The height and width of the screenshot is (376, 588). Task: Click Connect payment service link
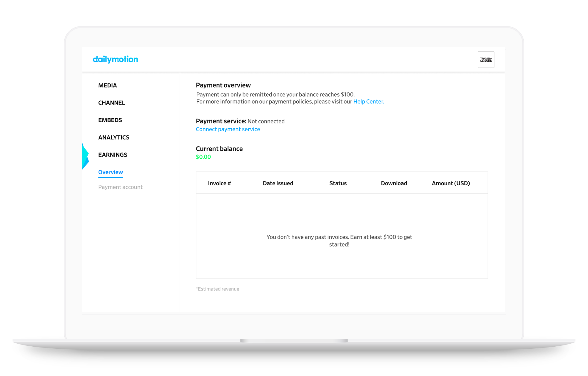click(x=228, y=129)
